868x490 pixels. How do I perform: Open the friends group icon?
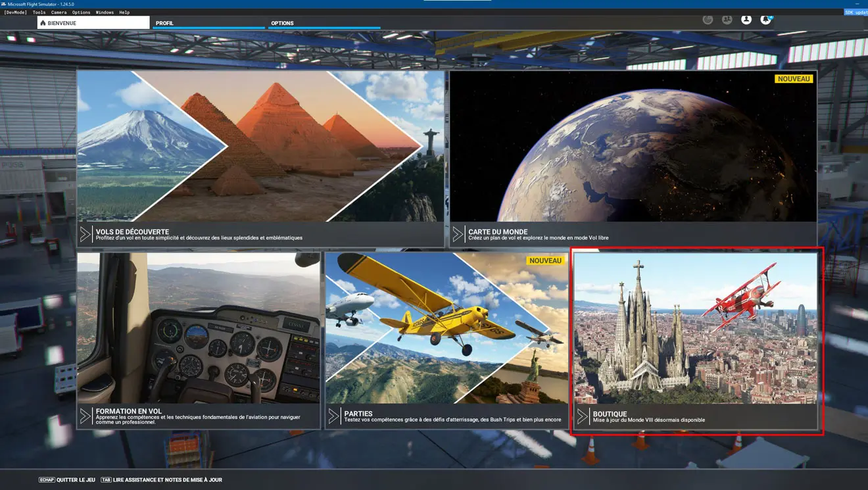727,20
